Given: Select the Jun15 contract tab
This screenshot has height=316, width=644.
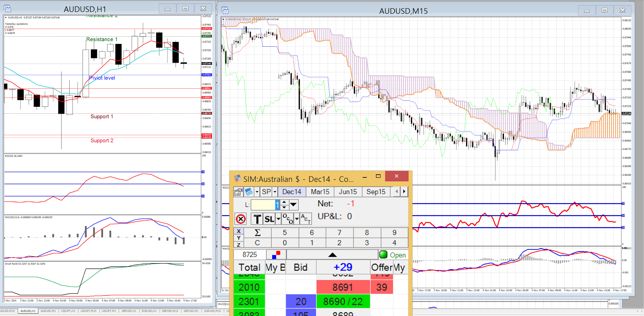Looking at the screenshot, I should pos(348,192).
